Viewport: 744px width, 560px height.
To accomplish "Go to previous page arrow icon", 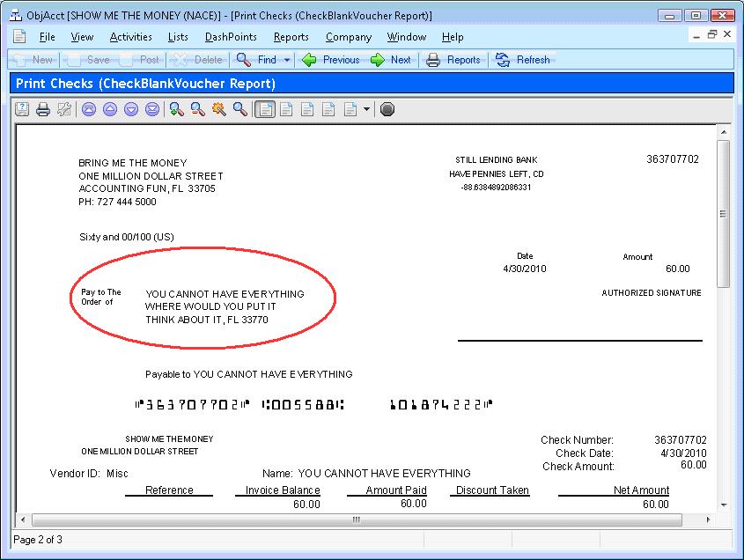I will 109,109.
